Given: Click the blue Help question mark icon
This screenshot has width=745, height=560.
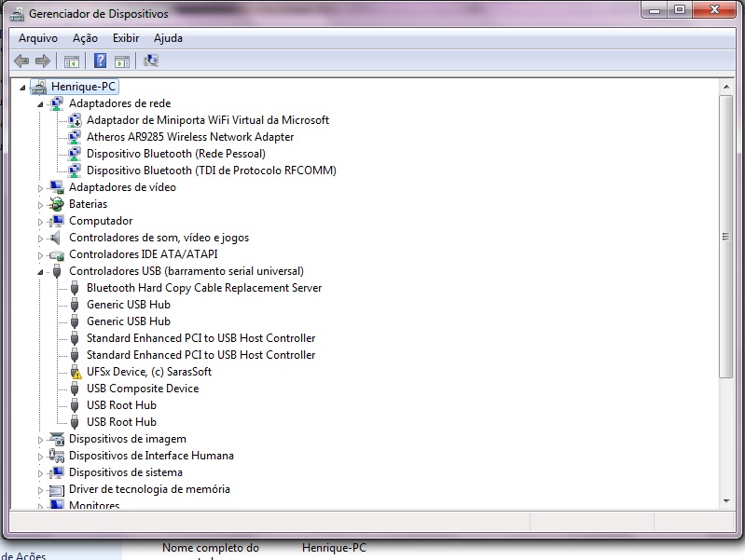Looking at the screenshot, I should pos(100,61).
